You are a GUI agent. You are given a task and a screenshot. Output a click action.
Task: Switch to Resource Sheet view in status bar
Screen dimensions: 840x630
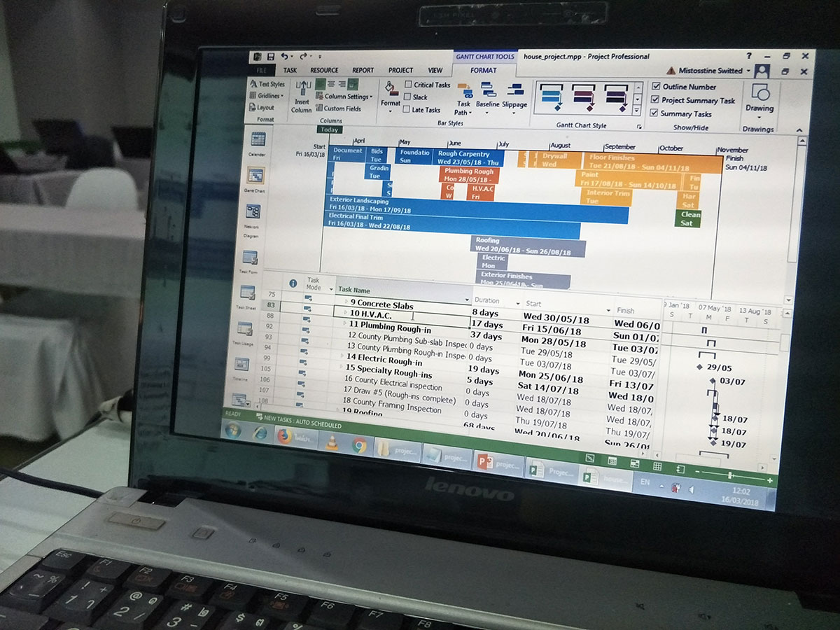pos(657,466)
